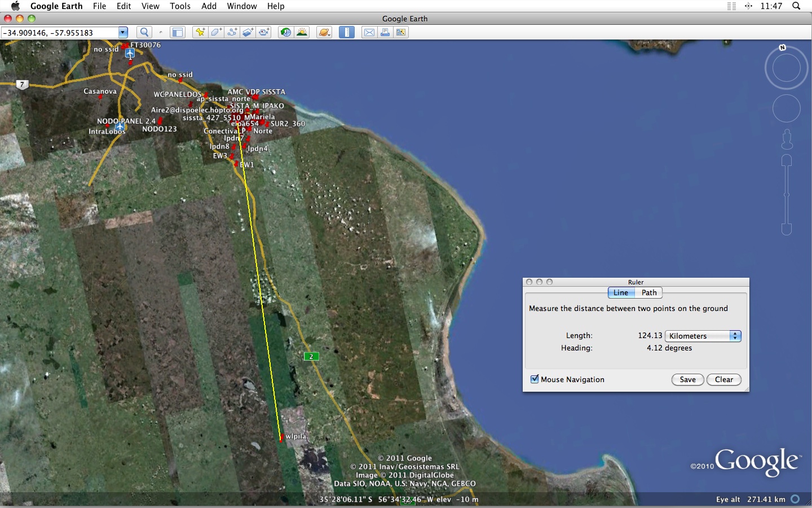The height and width of the screenshot is (508, 812).
Task: Open the Record a Tour tool
Action: coord(264,32)
